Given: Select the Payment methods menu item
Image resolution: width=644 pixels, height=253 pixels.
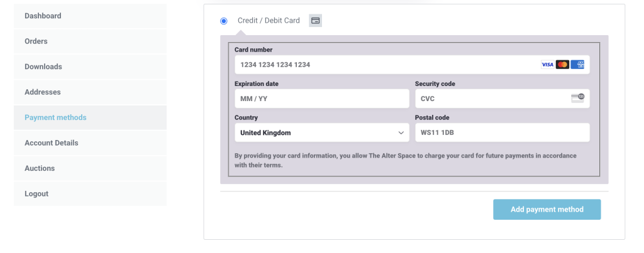Looking at the screenshot, I should [x=90, y=117].
